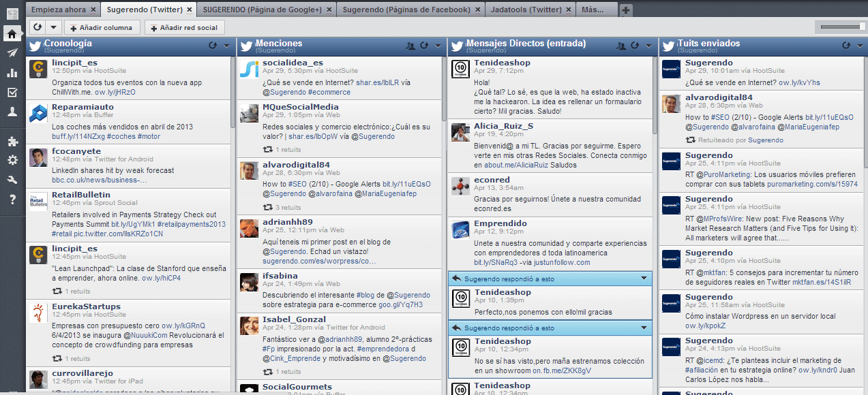The width and height of the screenshot is (868, 395).
Task: Open Mensajes Directos column options arrow
Action: (648, 46)
